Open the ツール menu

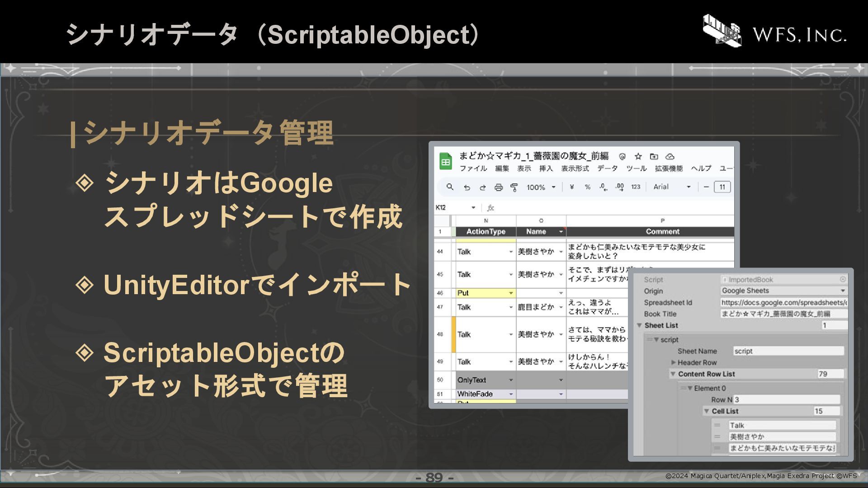coord(636,169)
